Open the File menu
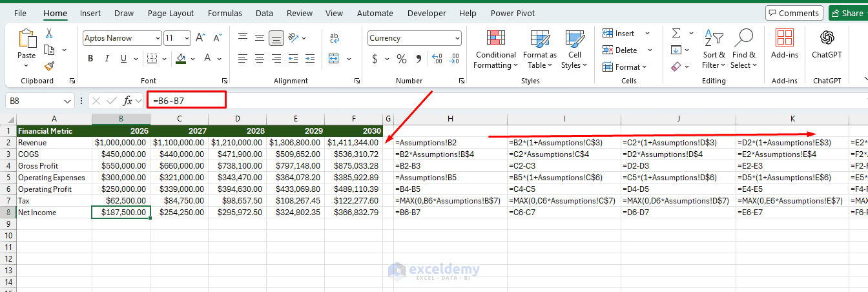Image resolution: width=868 pixels, height=292 pixels. pyautogui.click(x=20, y=13)
